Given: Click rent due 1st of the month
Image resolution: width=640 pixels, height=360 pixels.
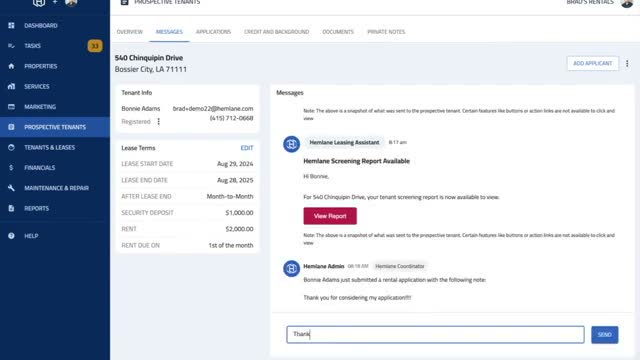Looking at the screenshot, I should (231, 245).
